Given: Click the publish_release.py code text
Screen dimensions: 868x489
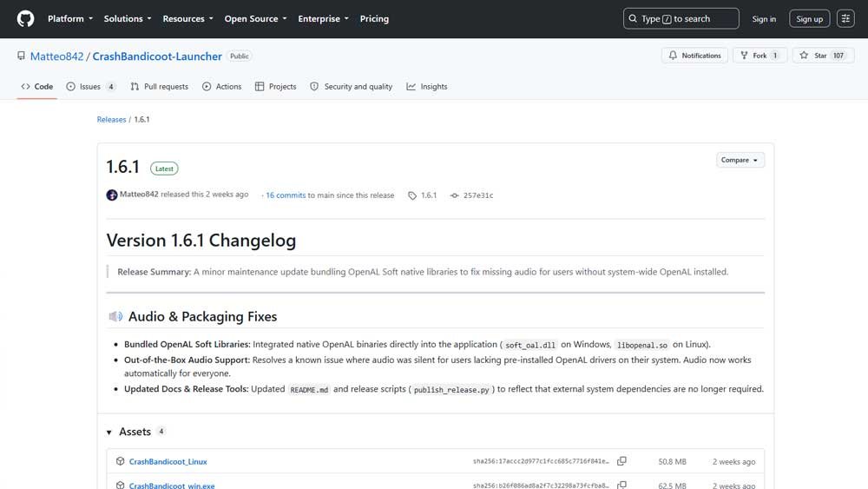Looking at the screenshot, I should pyautogui.click(x=451, y=390).
